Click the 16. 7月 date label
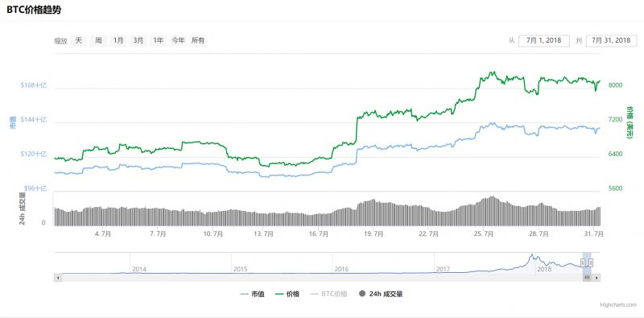 coord(318,233)
